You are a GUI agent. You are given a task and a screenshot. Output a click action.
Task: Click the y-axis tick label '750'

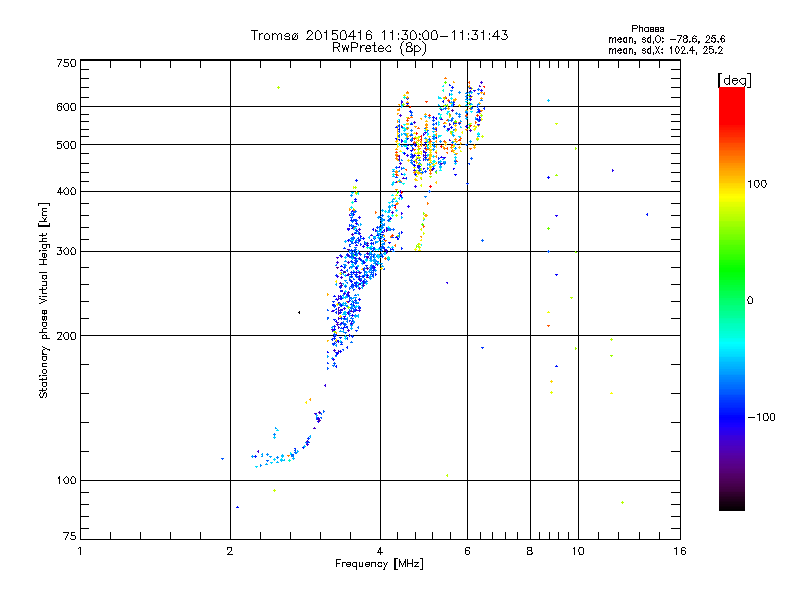66,63
